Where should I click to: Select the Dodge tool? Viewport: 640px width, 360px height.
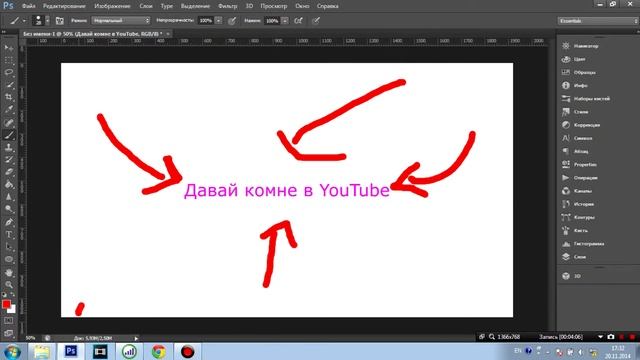point(9,209)
